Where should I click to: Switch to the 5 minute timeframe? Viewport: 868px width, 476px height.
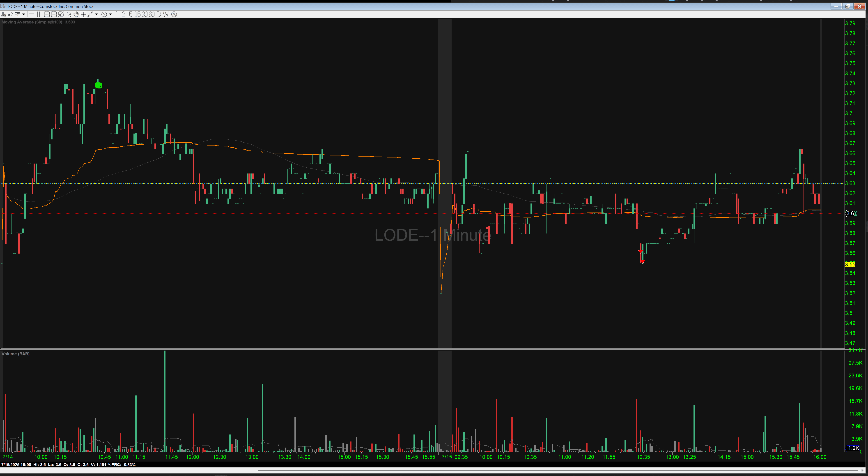pyautogui.click(x=131, y=14)
